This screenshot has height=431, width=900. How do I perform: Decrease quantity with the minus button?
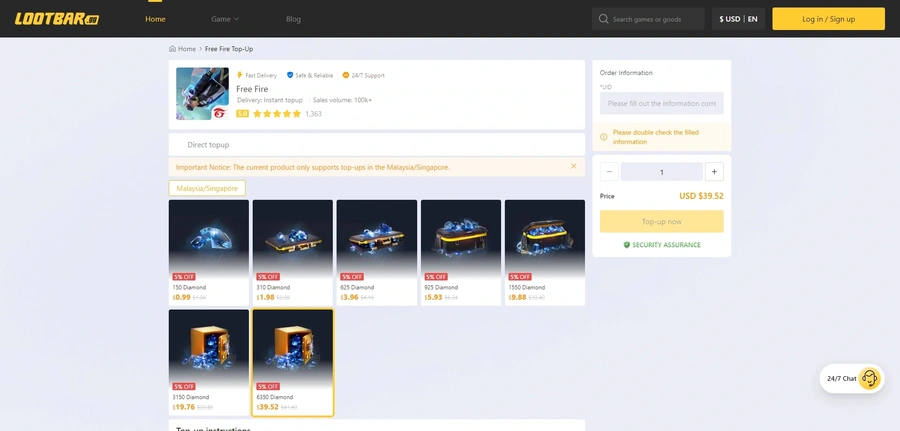coord(609,172)
